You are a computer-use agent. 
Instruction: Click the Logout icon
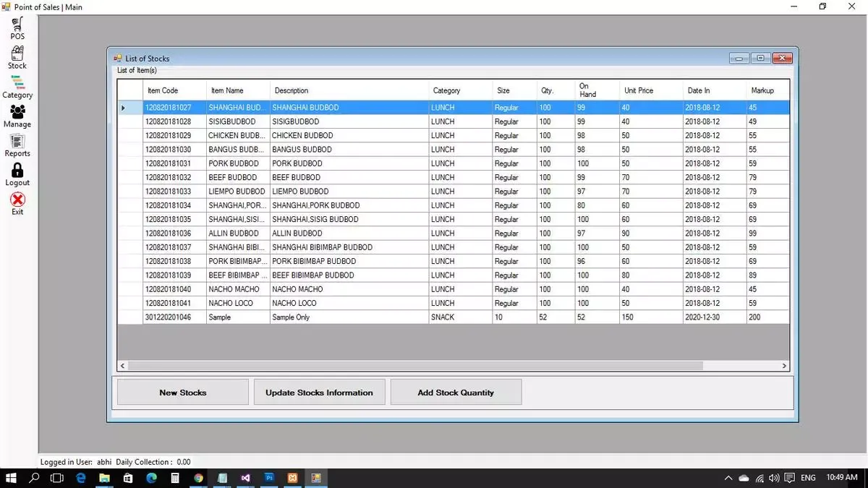17,173
